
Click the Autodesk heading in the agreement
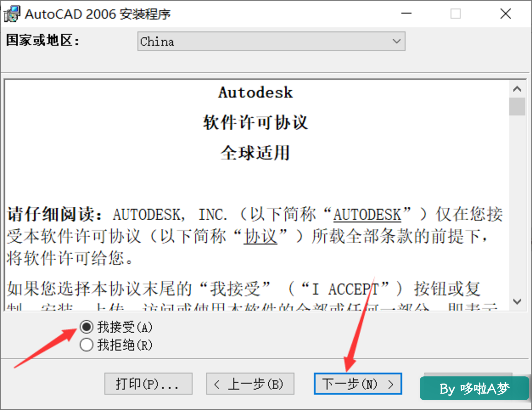pyautogui.click(x=255, y=92)
